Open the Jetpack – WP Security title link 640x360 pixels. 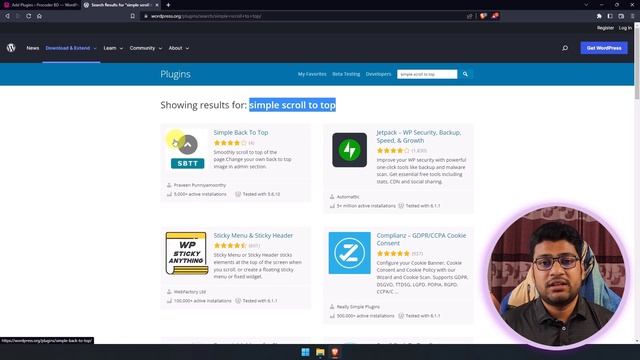click(x=419, y=136)
